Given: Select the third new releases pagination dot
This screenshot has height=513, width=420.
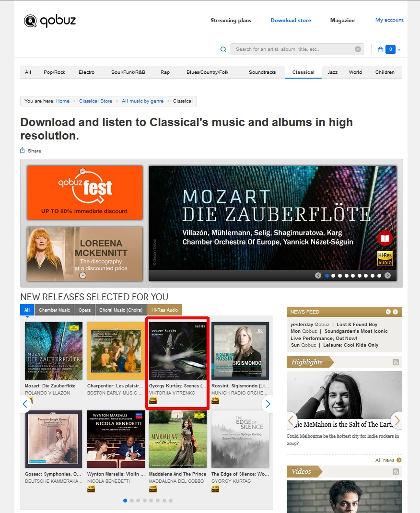Looking at the screenshot, I should pyautogui.click(x=138, y=501).
